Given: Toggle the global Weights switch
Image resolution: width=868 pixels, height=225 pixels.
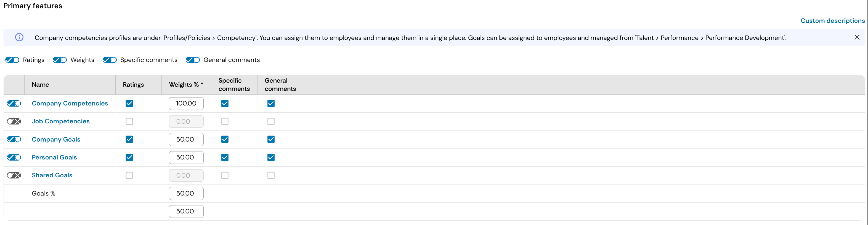Looking at the screenshot, I should 60,60.
